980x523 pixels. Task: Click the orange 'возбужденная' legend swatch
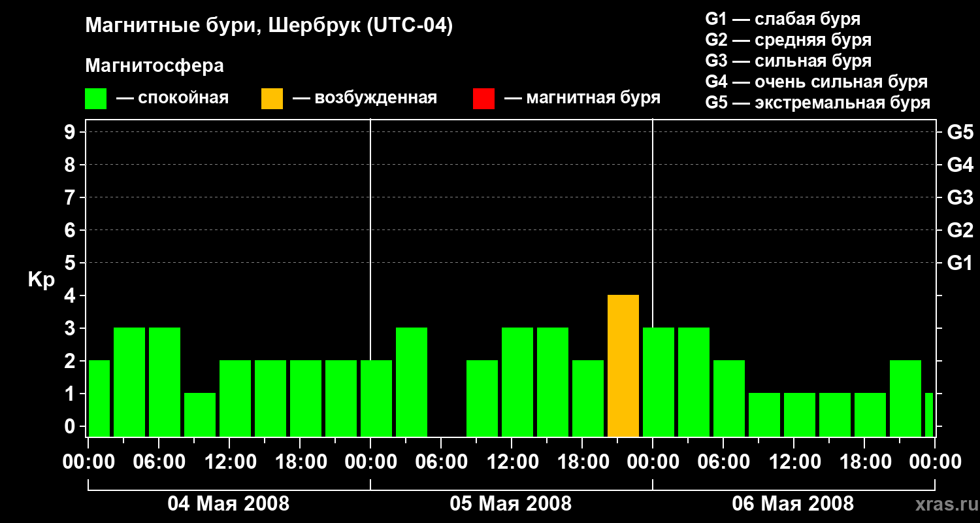point(272,99)
